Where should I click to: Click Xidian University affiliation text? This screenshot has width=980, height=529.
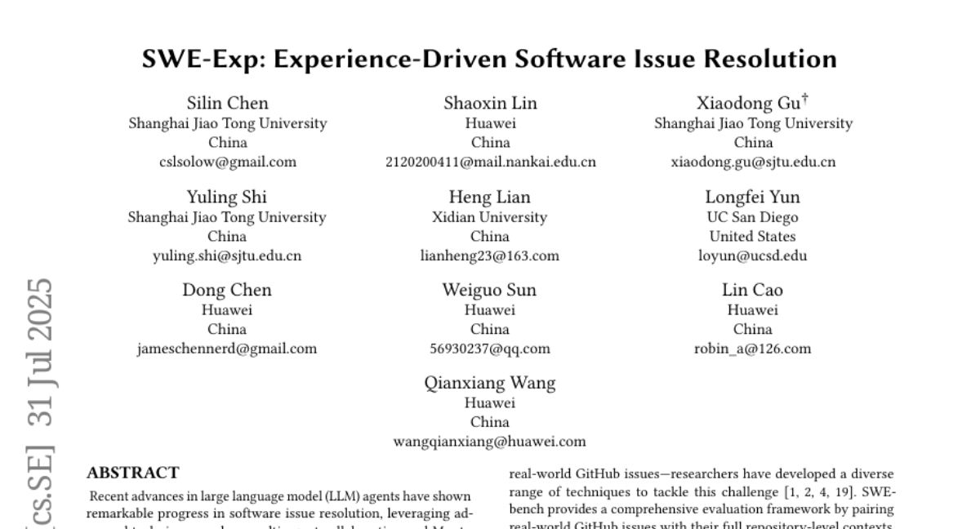pos(490,217)
